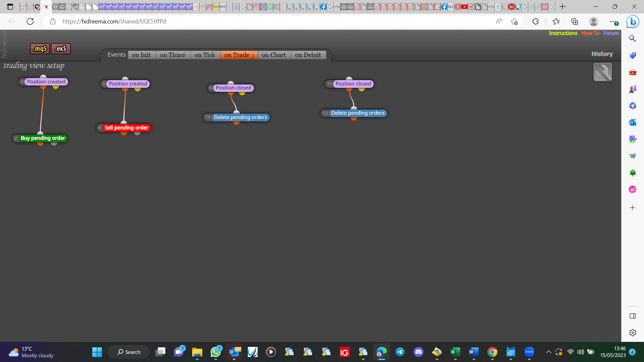
Task: Close the current browser tab
Action: click(x=46, y=7)
